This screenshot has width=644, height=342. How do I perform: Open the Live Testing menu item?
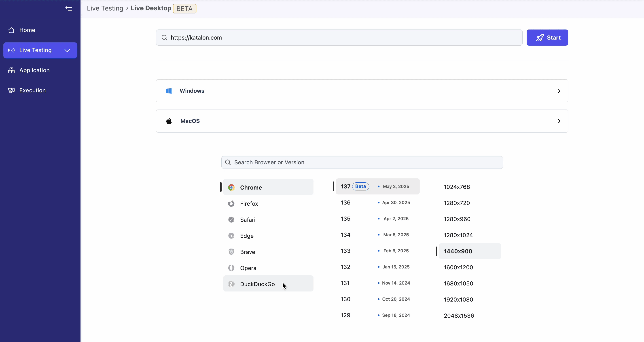click(x=40, y=50)
